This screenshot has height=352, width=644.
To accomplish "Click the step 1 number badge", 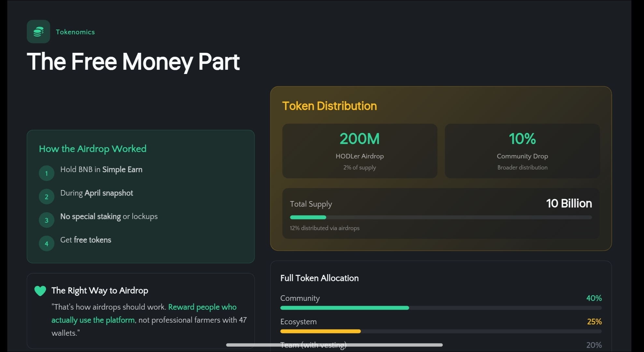I will tap(47, 173).
